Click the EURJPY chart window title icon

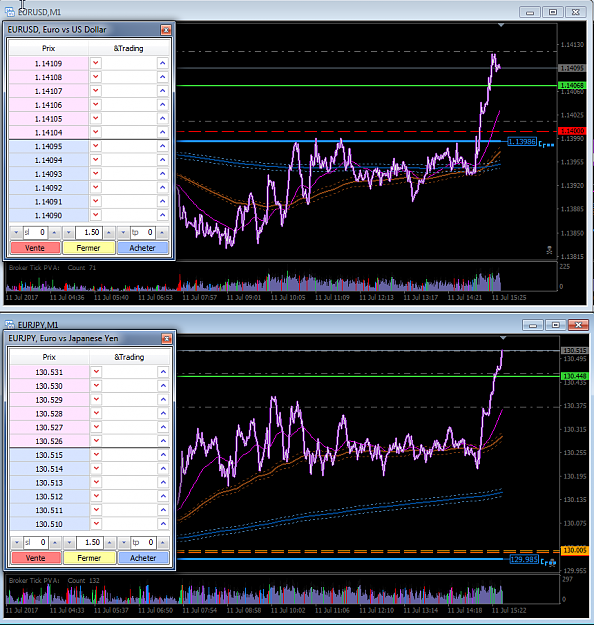tap(10, 324)
